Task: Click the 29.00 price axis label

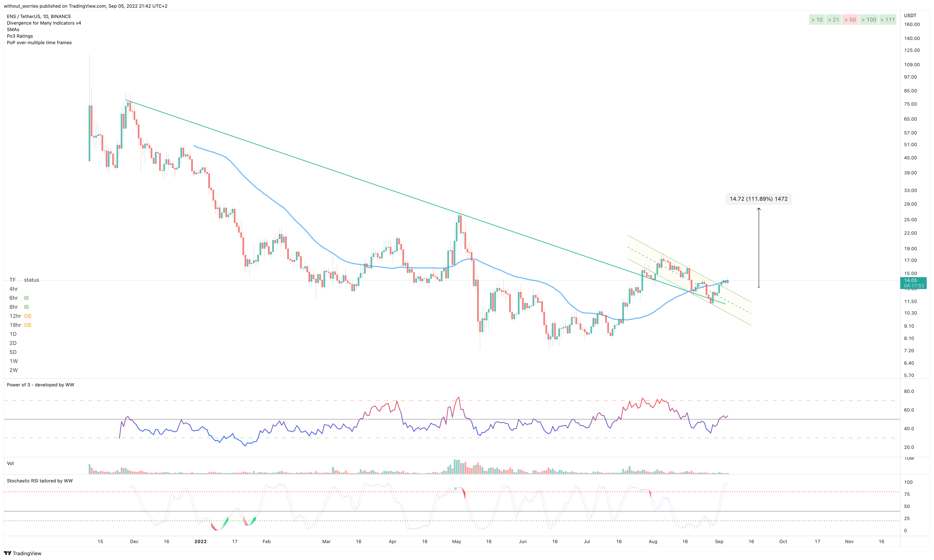Action: point(910,204)
